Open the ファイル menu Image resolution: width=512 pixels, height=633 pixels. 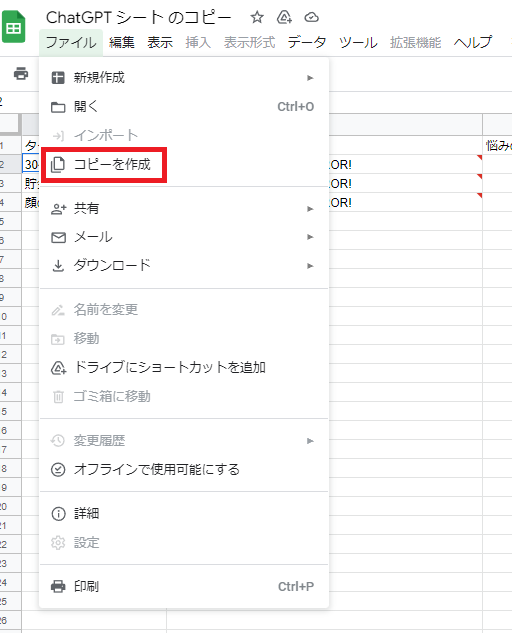click(71, 42)
